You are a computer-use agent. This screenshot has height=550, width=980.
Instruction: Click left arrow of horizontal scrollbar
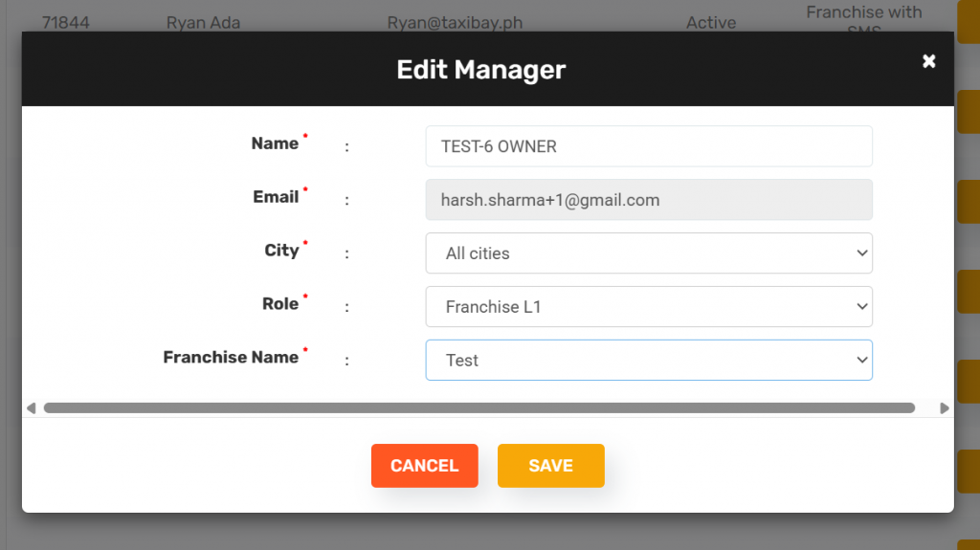pos(31,408)
